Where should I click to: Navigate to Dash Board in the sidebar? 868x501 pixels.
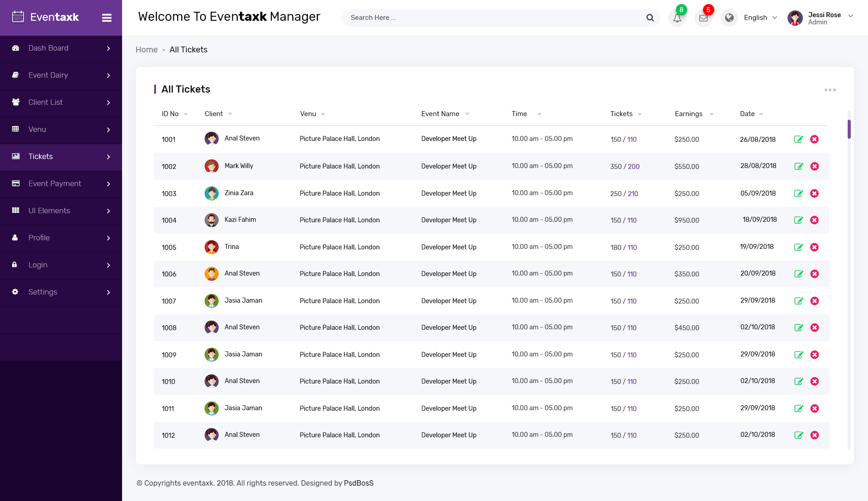pos(48,48)
